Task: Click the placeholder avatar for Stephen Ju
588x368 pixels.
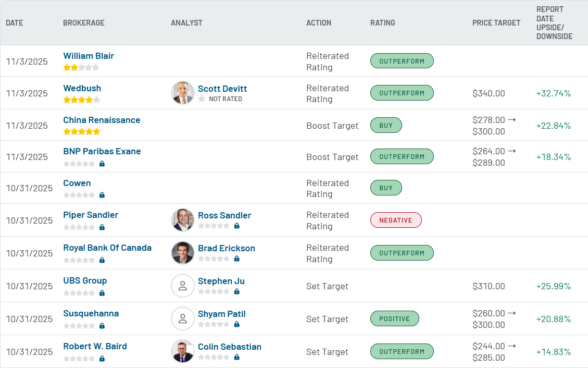Action: pos(183,286)
